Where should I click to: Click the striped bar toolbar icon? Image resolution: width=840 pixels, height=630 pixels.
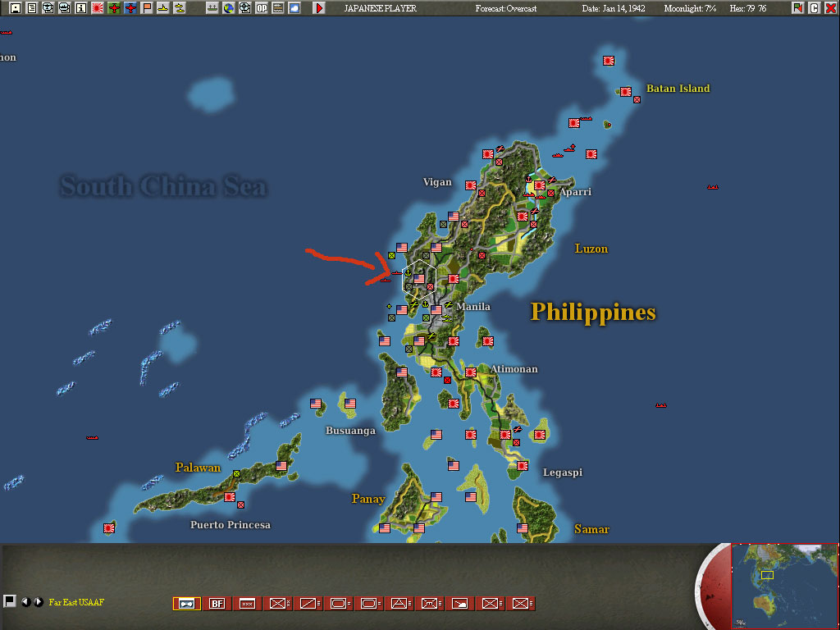tap(278, 8)
